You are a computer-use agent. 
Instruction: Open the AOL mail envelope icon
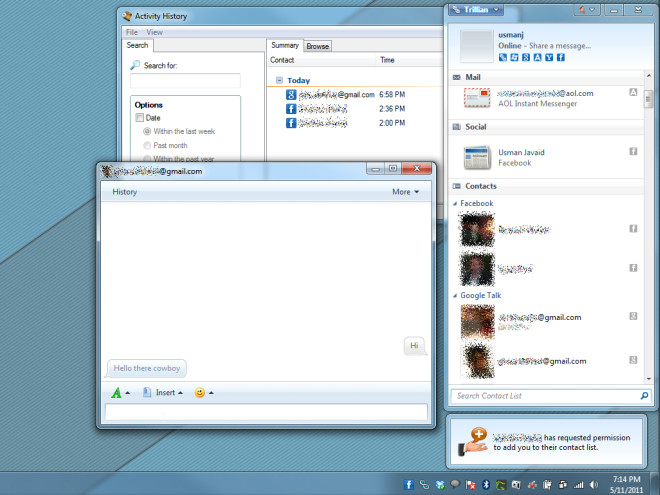coord(477,98)
